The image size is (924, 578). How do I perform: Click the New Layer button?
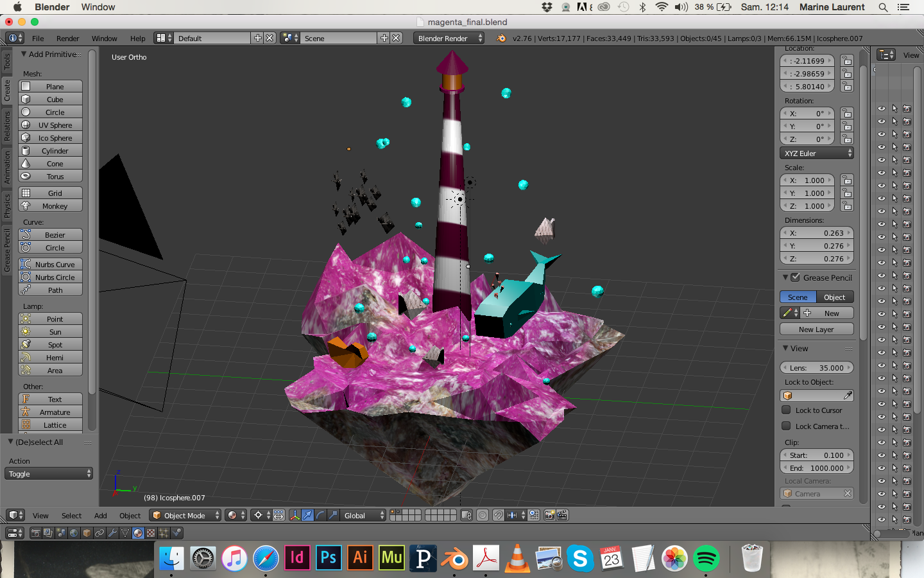coord(816,329)
